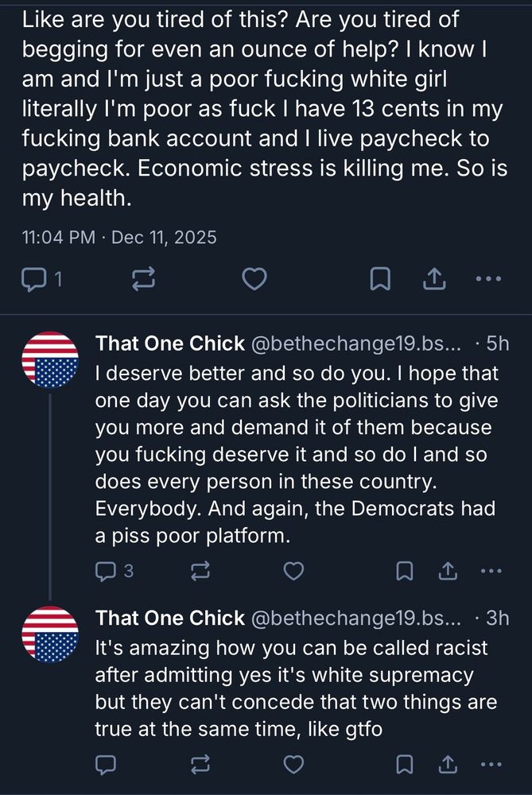Expand more options on the 5h reply

pyautogui.click(x=492, y=571)
